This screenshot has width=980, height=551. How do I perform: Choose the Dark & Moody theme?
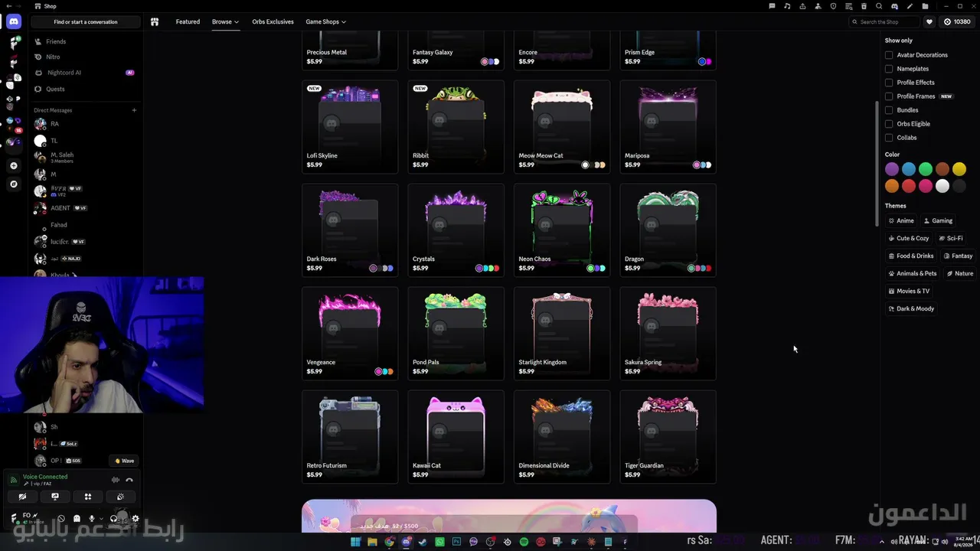[x=911, y=308]
